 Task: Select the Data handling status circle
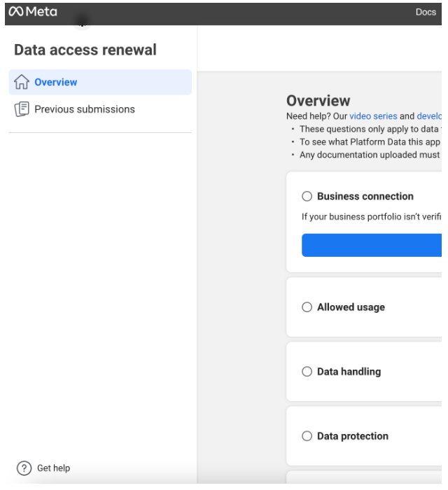coord(307,372)
